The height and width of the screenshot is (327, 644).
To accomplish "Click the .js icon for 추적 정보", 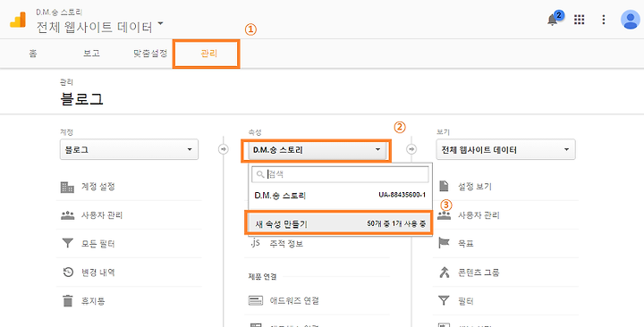I will point(255,243).
